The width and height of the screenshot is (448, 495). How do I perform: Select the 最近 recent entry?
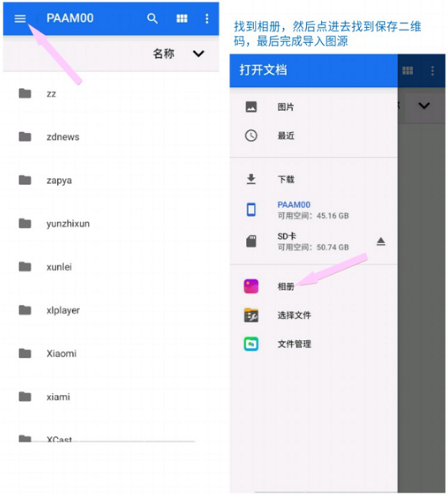coord(314,136)
